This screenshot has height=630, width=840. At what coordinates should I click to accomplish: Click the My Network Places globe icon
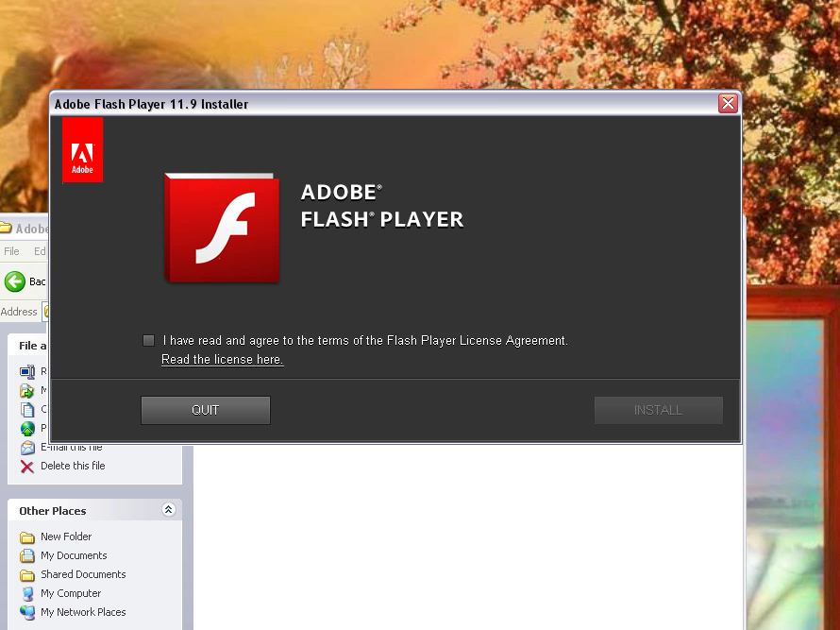click(27, 612)
